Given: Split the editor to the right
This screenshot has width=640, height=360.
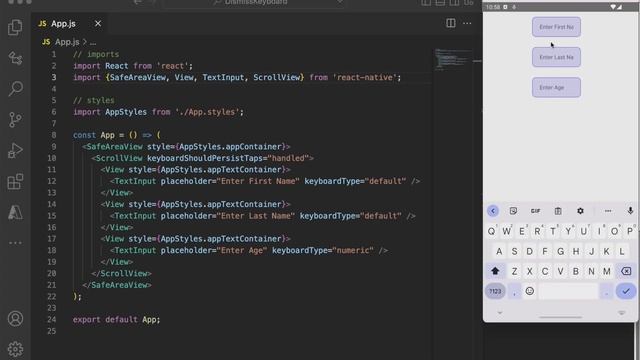Looking at the screenshot, I should tap(451, 23).
